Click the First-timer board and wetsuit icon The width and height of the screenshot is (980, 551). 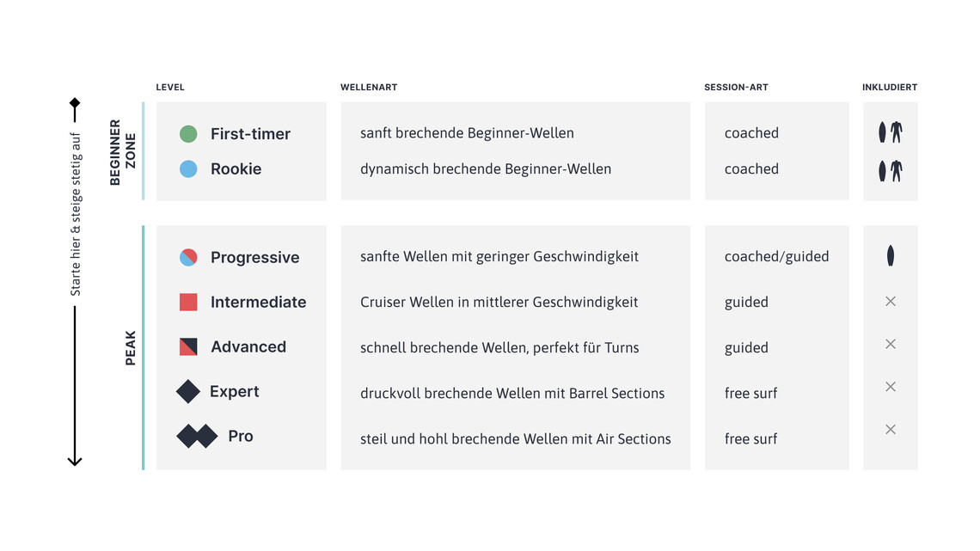[890, 132]
